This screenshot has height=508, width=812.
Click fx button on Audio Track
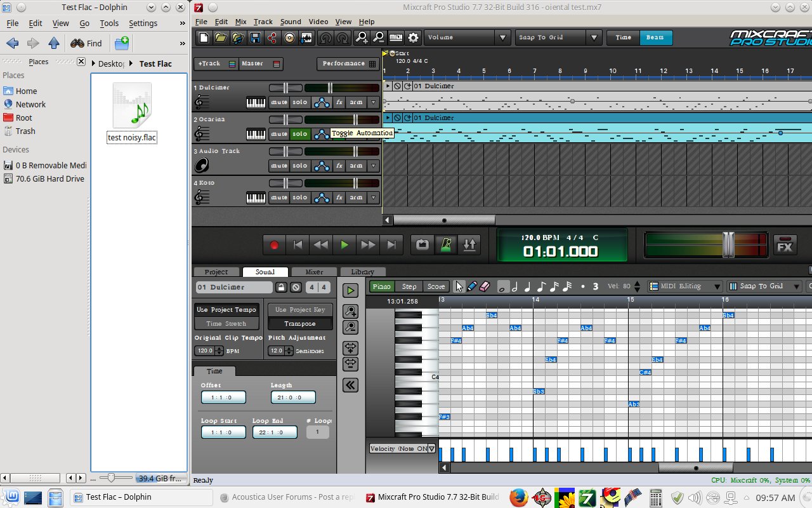[x=339, y=166]
